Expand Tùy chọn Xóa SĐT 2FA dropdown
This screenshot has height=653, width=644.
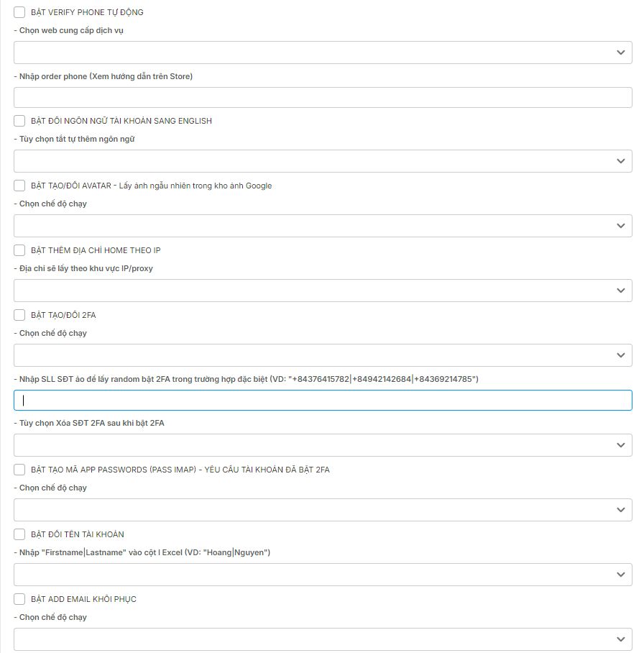(323, 445)
